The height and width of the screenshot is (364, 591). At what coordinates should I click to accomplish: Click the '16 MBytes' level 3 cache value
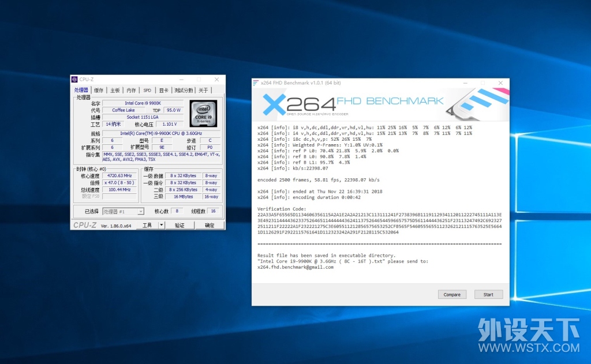(183, 197)
